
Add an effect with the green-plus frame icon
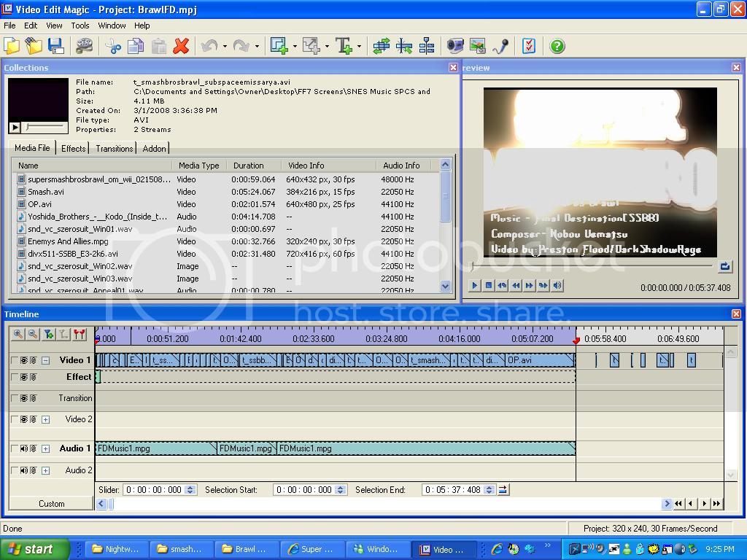pos(279,46)
